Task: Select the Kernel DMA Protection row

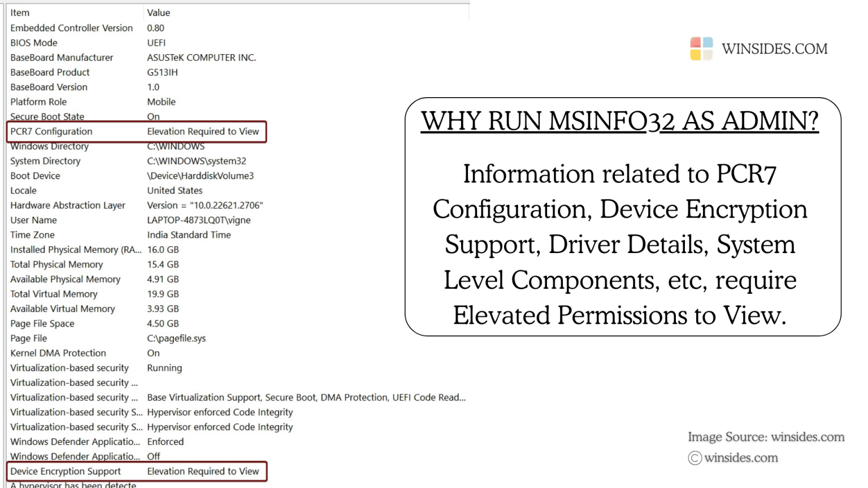Action: coord(85,353)
